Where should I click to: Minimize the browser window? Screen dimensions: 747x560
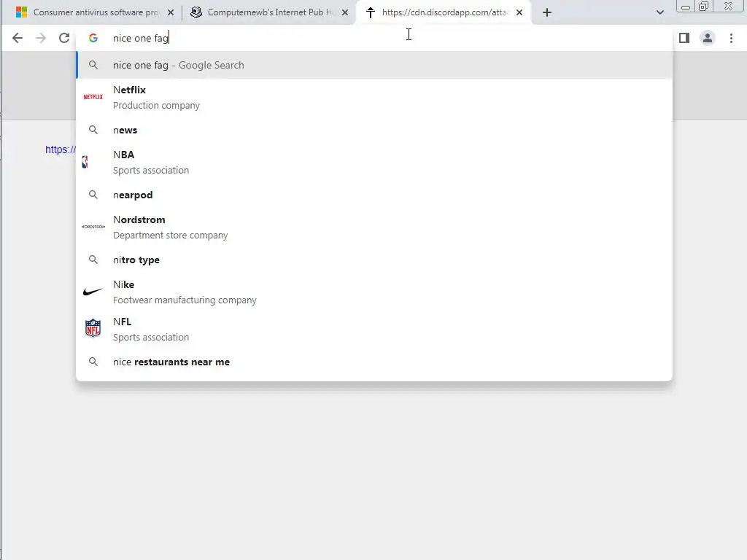686,7
